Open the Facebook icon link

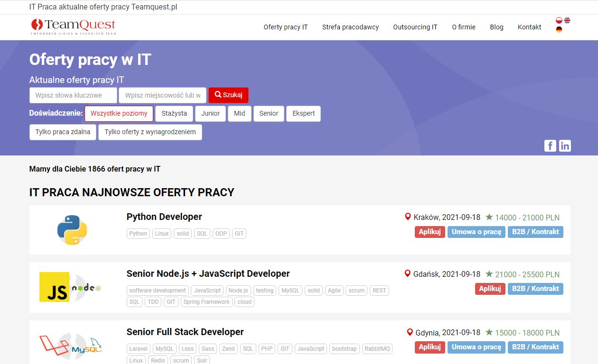pyautogui.click(x=550, y=146)
